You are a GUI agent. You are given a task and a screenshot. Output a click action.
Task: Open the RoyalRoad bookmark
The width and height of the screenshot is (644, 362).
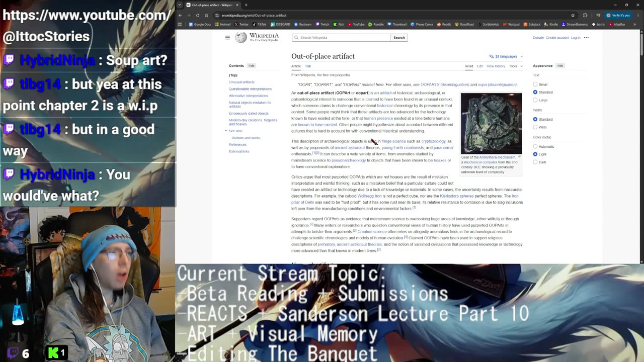pyautogui.click(x=464, y=24)
